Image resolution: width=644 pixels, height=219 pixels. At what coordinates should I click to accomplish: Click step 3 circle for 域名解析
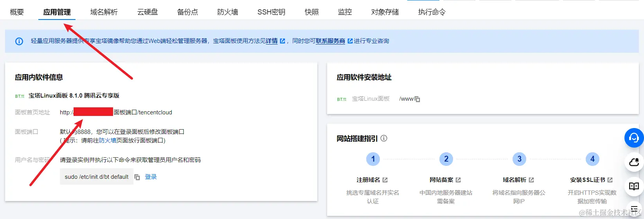(519, 159)
